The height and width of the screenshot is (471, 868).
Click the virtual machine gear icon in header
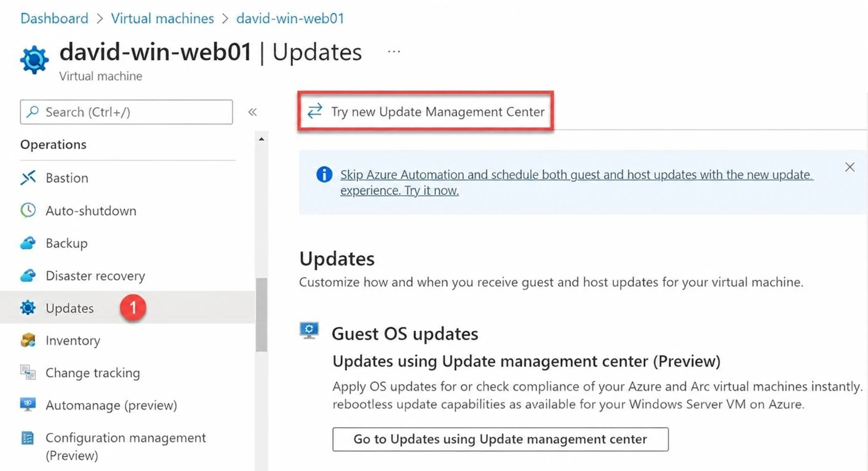coord(34,60)
